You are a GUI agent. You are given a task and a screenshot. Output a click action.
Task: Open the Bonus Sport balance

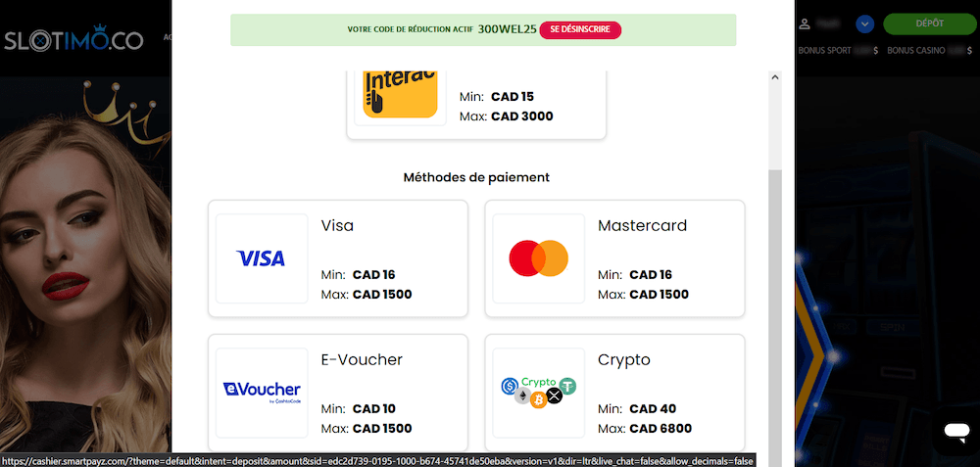pyautogui.click(x=838, y=50)
